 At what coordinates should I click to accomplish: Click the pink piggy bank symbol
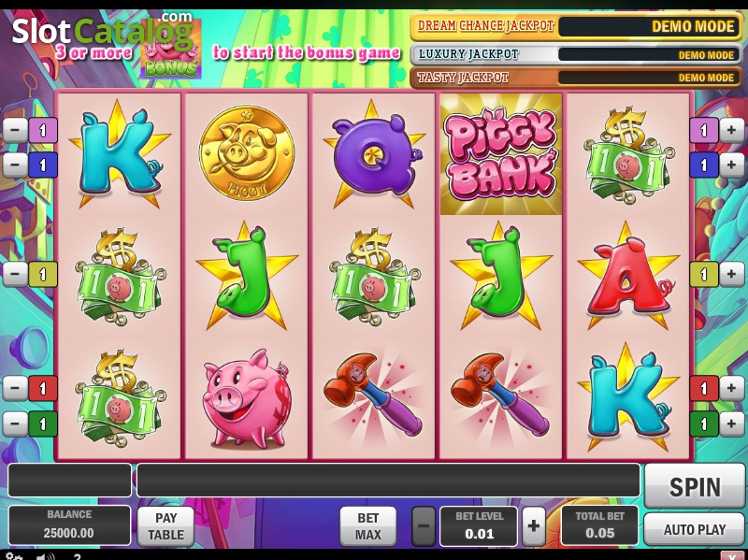246,398
